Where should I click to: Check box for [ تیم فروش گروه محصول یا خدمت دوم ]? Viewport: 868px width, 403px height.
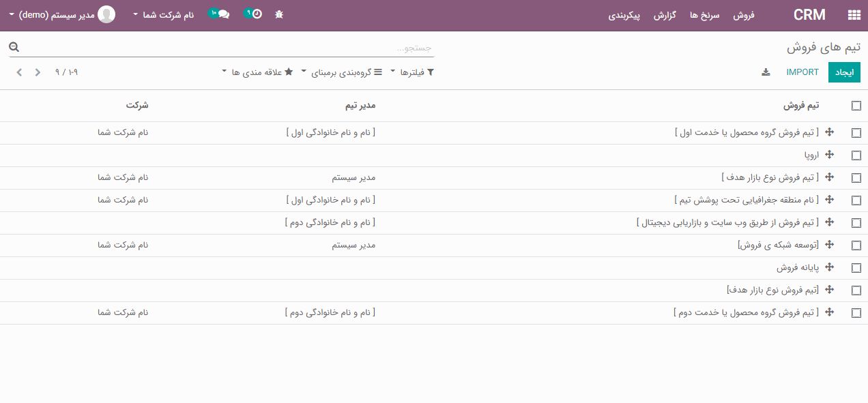coord(856,313)
